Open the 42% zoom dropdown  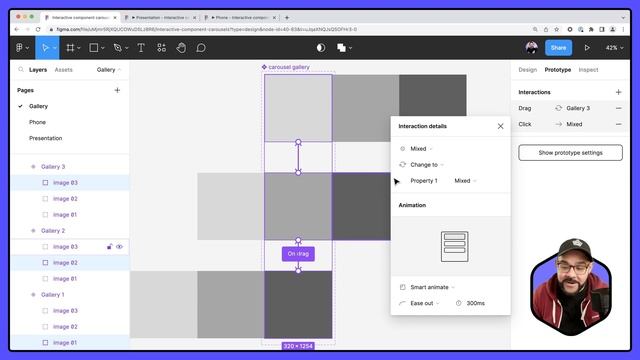(x=614, y=48)
